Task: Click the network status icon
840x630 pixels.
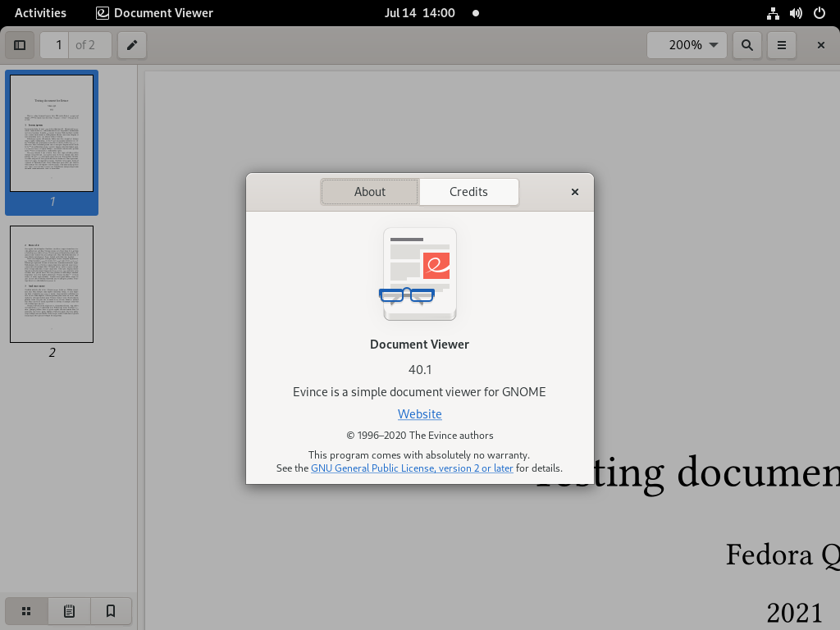Action: click(773, 13)
